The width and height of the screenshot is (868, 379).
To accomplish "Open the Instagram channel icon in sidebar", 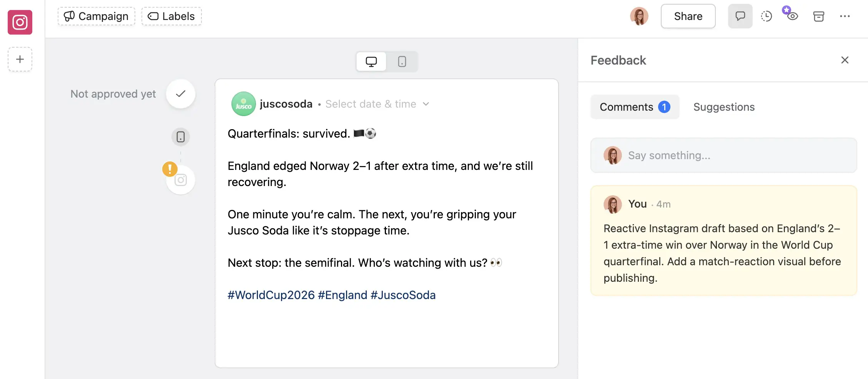I will coord(20,22).
